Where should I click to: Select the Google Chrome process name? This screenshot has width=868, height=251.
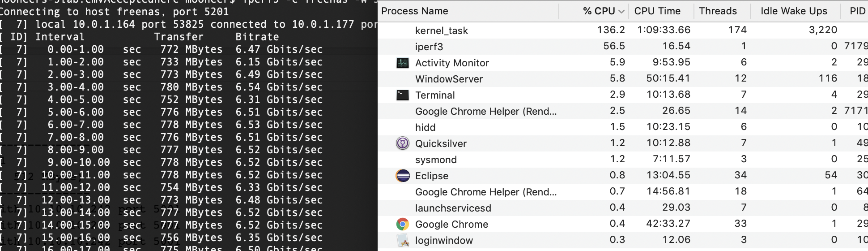pyautogui.click(x=451, y=224)
